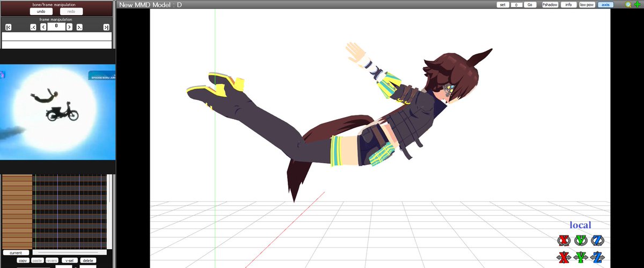Click the timeline vertical scrollbar
This screenshot has height=268, width=644.
(109, 211)
